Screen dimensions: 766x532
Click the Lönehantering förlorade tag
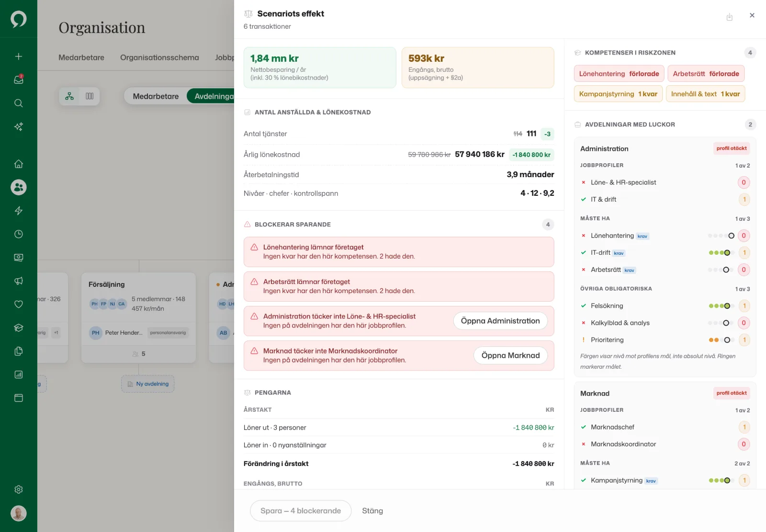[619, 74]
